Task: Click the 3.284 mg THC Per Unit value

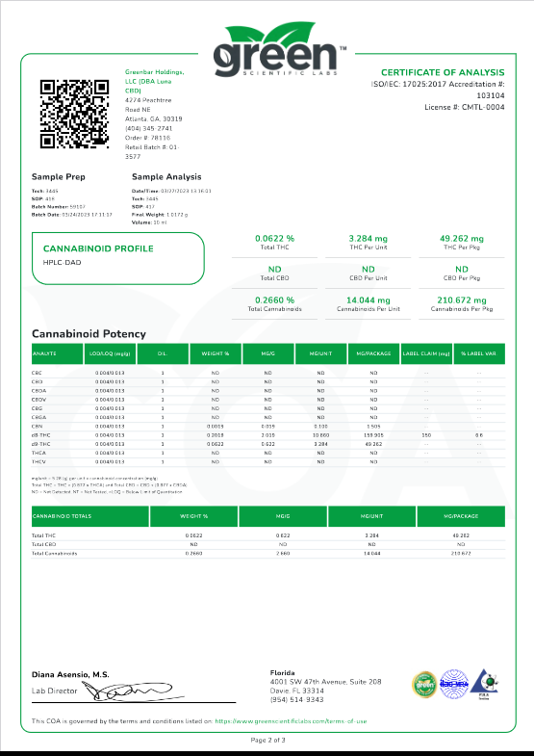Action: [x=368, y=238]
